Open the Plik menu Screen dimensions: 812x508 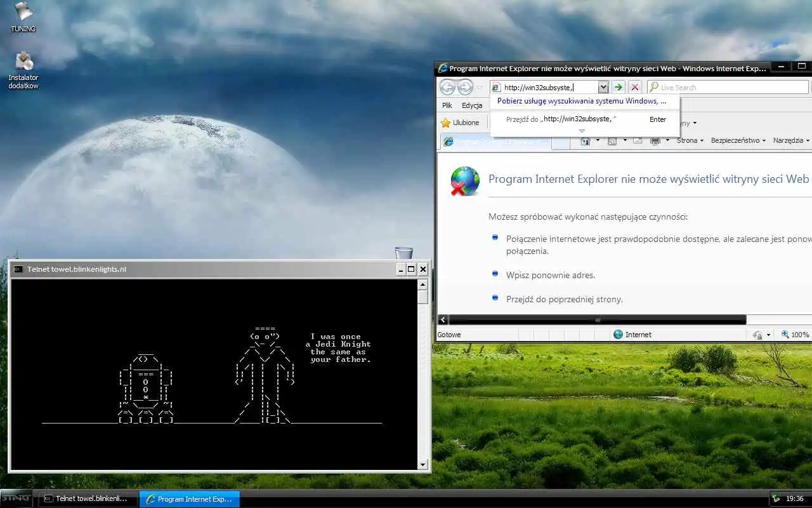[x=447, y=105]
